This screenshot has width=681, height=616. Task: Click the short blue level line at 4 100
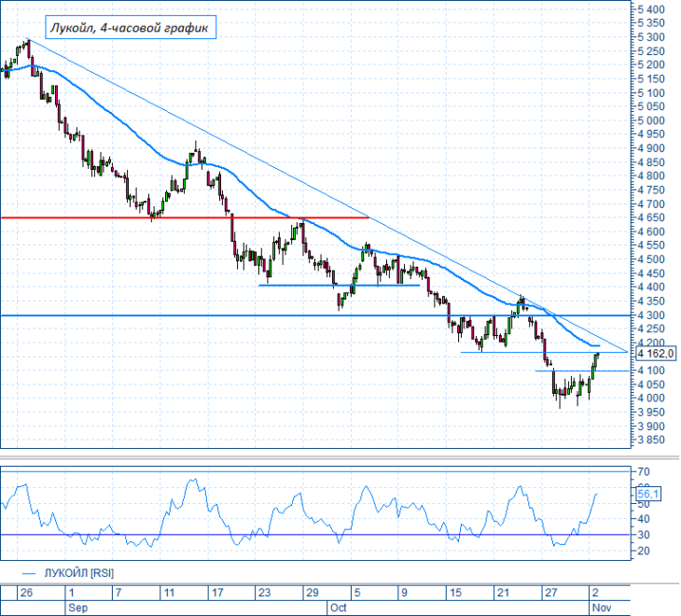[582, 371]
